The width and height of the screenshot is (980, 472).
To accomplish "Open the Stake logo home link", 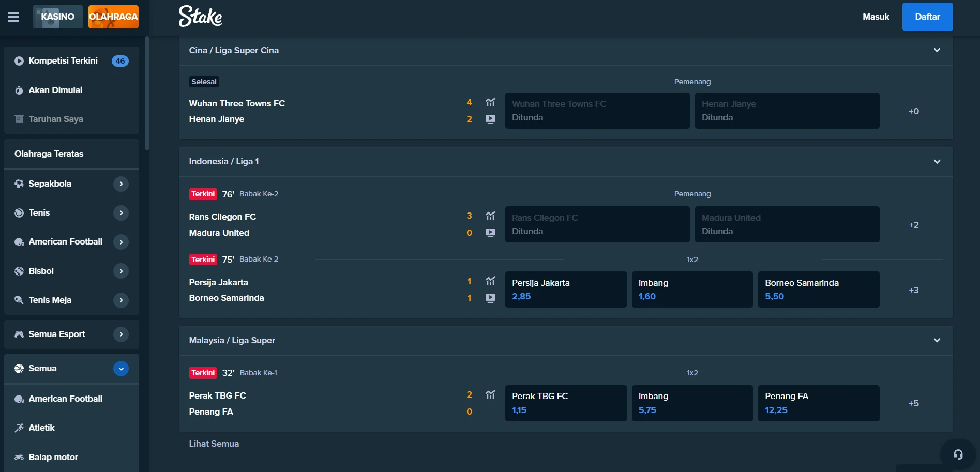I will pyautogui.click(x=200, y=16).
